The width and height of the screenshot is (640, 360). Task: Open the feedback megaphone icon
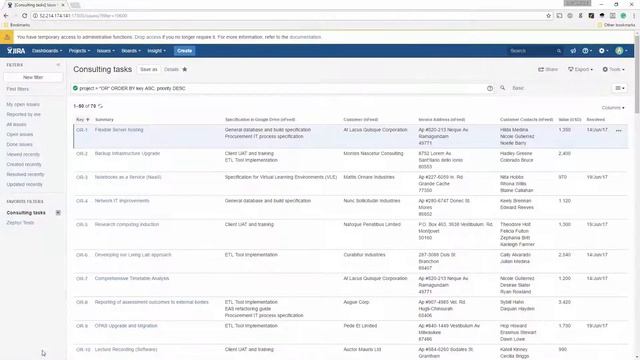pos(573,51)
